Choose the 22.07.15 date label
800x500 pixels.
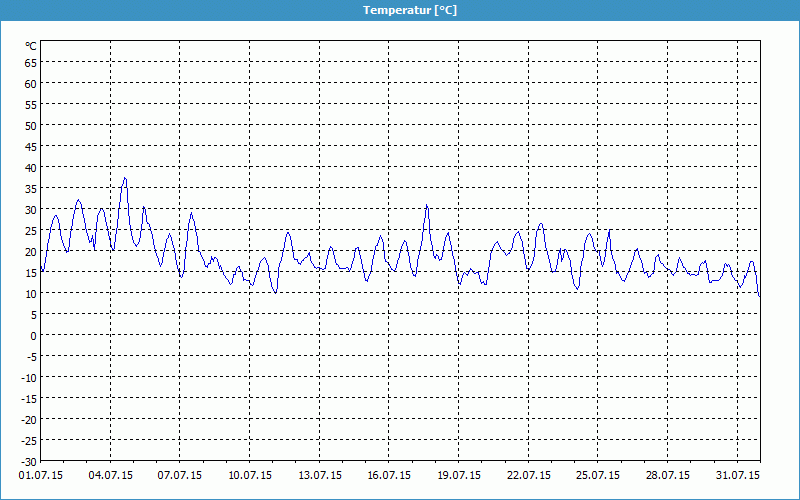click(x=528, y=475)
